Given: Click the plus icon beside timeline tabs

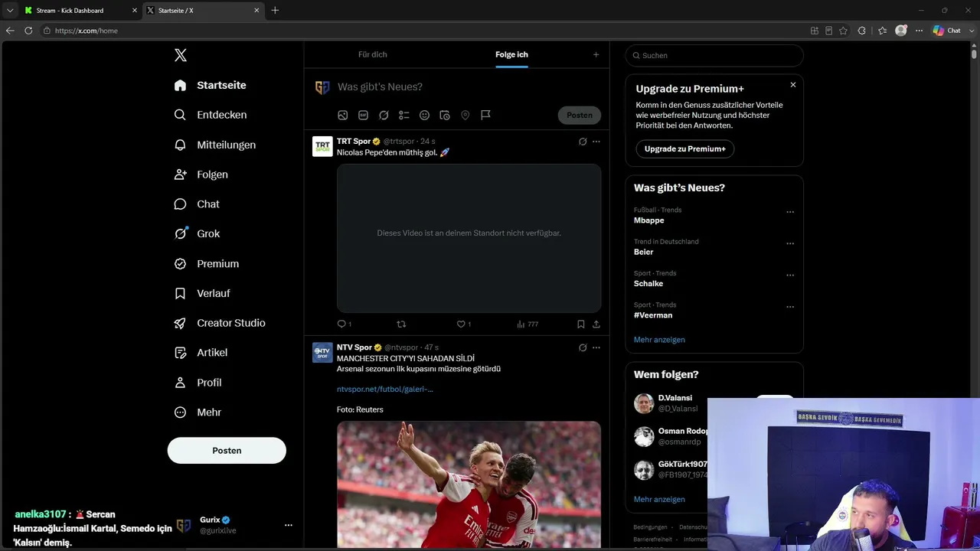Looking at the screenshot, I should tap(596, 55).
